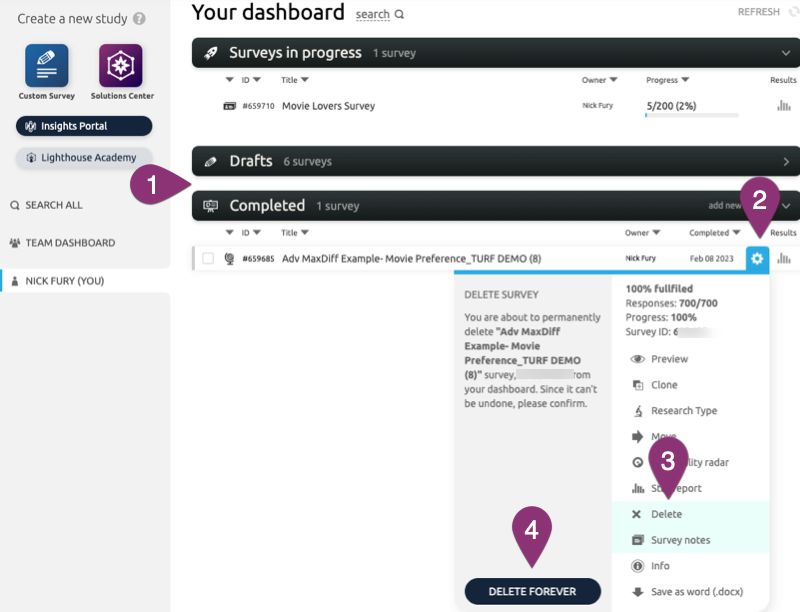The image size is (800, 612).
Task: Open the Custom Survey icon
Action: coord(47,66)
